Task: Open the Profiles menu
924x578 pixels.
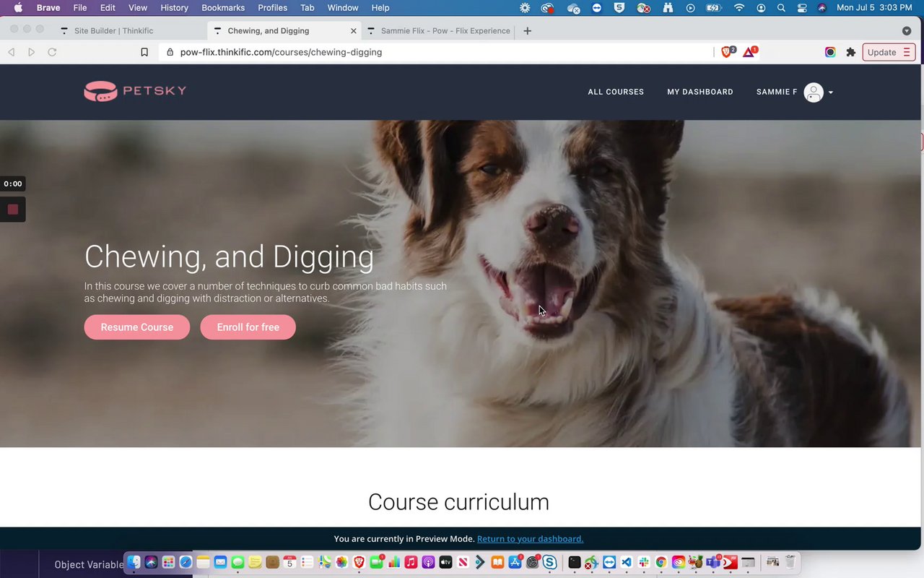Action: 272,8
